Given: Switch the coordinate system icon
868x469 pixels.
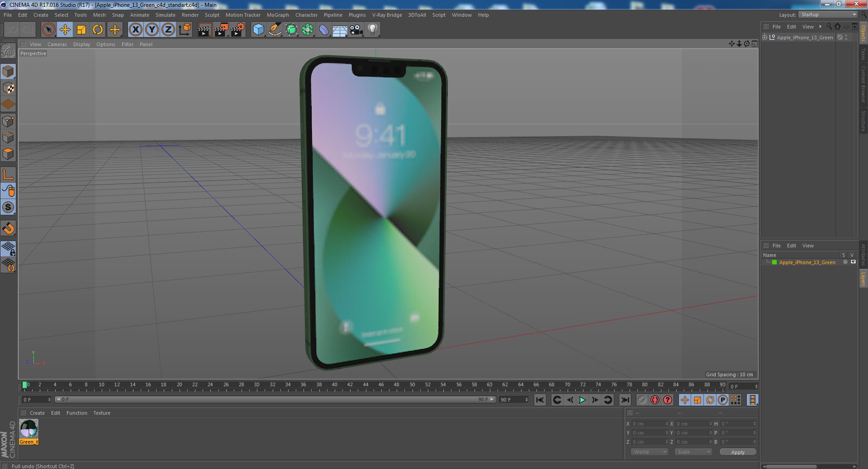Looking at the screenshot, I should click(185, 30).
